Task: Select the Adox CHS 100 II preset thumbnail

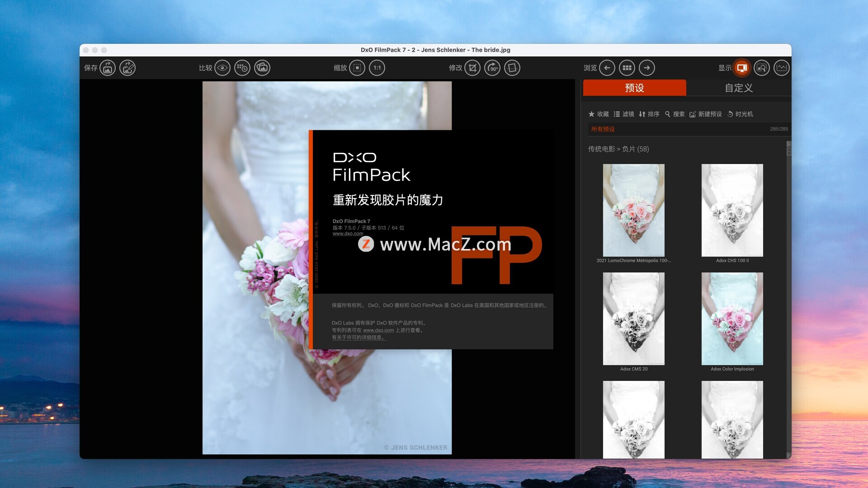Action: tap(732, 211)
